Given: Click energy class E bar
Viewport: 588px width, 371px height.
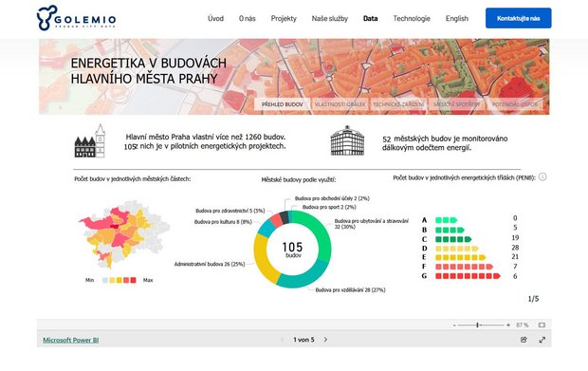Looking at the screenshot, I should coord(460,257).
